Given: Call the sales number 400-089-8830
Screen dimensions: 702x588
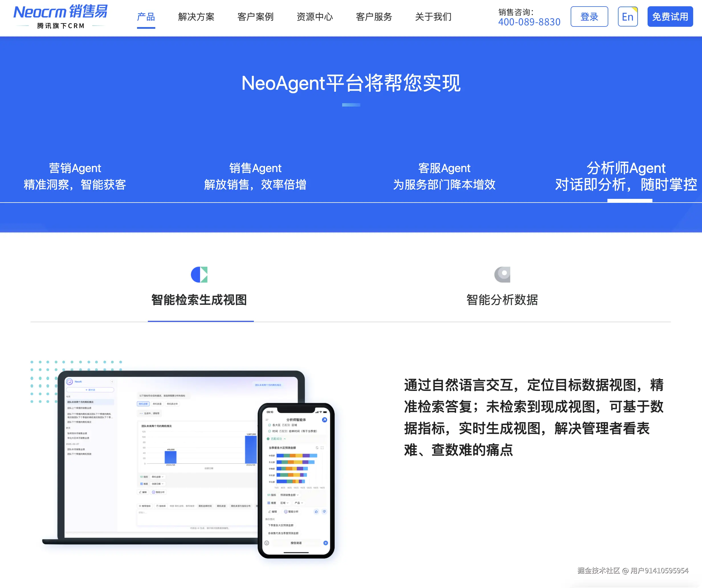Looking at the screenshot, I should click(x=529, y=22).
